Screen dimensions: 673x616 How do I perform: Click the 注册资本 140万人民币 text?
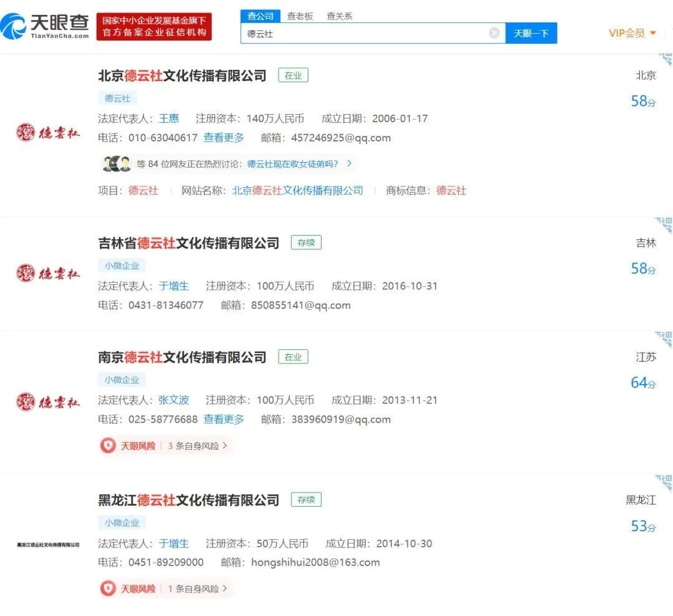click(250, 118)
